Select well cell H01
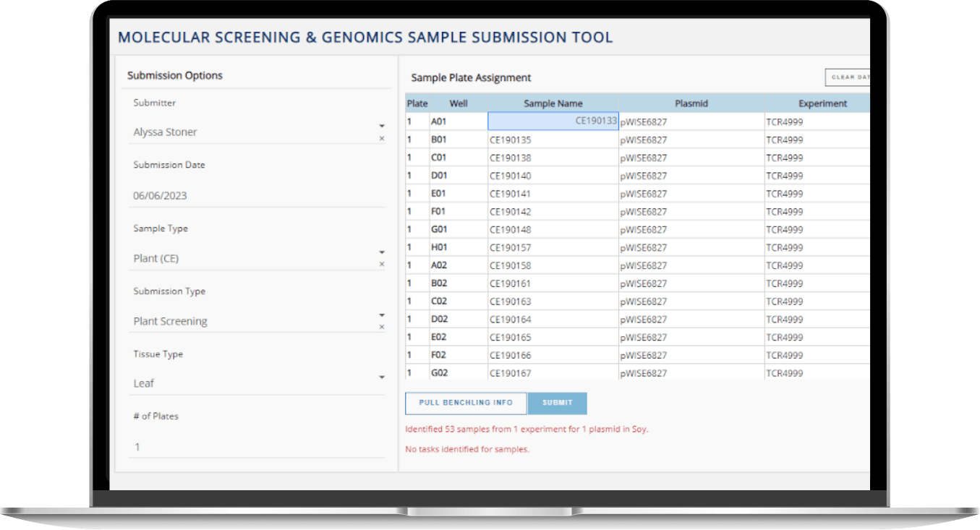980x530 pixels. (x=458, y=248)
